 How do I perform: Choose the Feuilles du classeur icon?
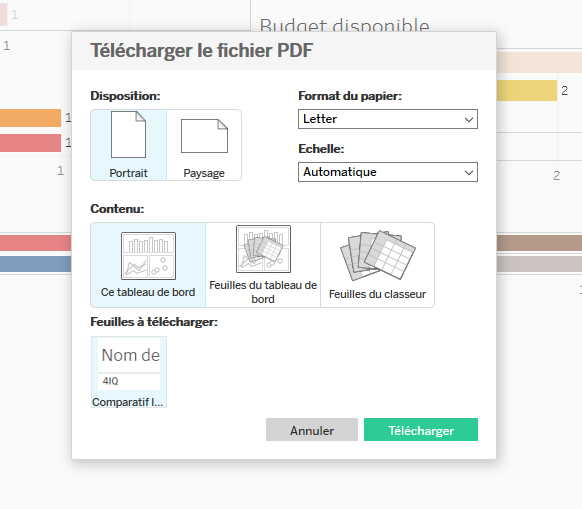pyautogui.click(x=378, y=255)
